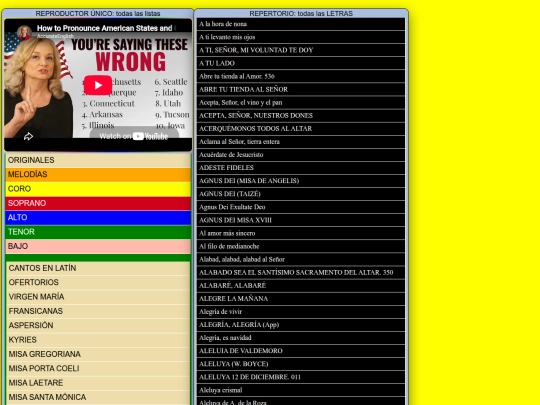Open 'AGNUS DEI (TAIZÉ)'
The width and height of the screenshot is (540, 405).
click(x=301, y=194)
